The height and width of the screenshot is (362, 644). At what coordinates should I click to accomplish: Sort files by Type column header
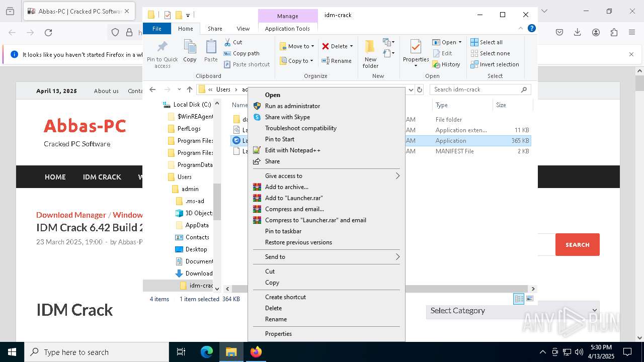click(462, 105)
